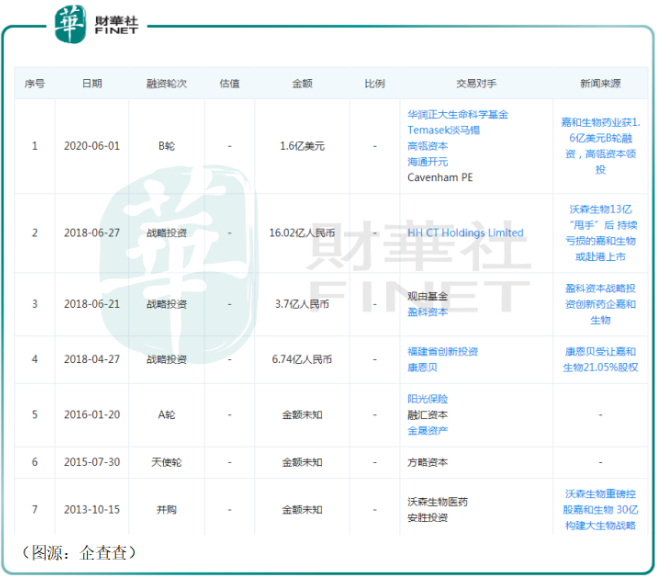Open news link 康恩贝受让嘉和生物21.05%股权

pyautogui.click(x=600, y=360)
